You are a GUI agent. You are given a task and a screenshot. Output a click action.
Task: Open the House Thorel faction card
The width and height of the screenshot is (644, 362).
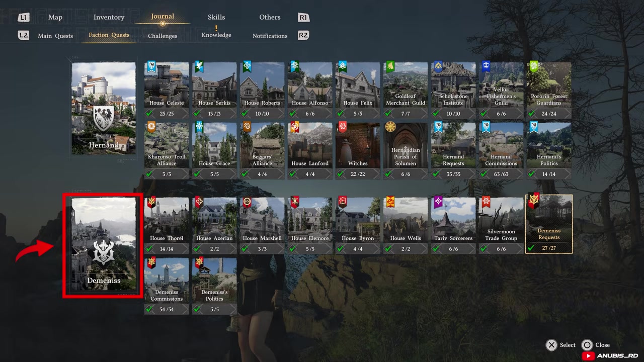167,225
